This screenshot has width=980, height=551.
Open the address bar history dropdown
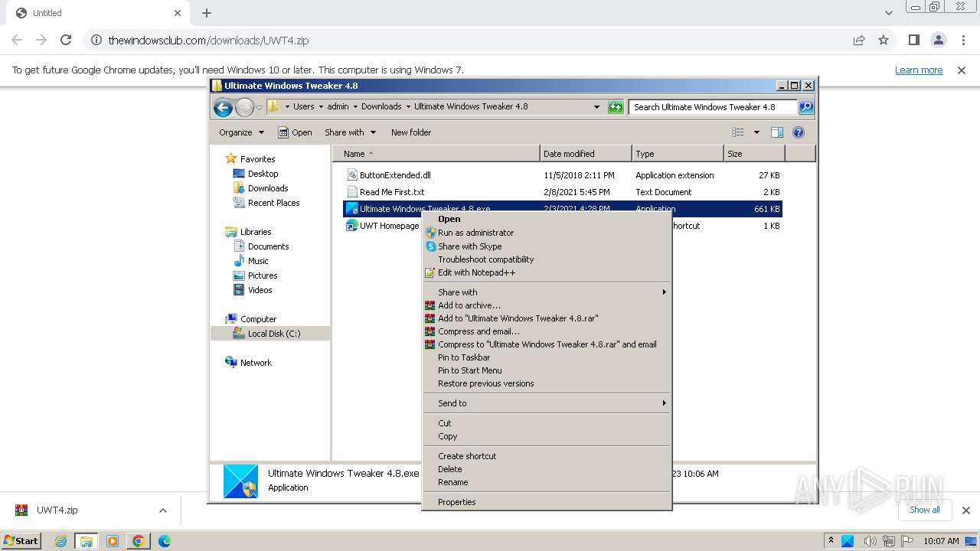(596, 107)
